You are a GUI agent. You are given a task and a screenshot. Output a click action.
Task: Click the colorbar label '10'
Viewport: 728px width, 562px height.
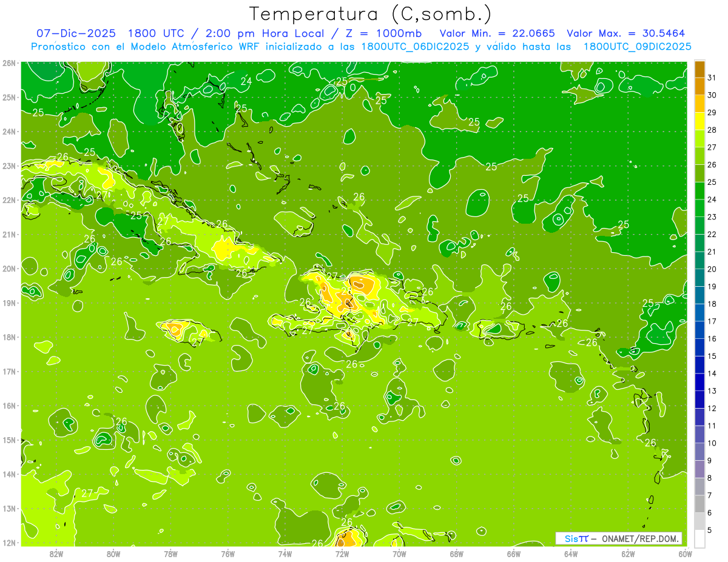point(712,443)
